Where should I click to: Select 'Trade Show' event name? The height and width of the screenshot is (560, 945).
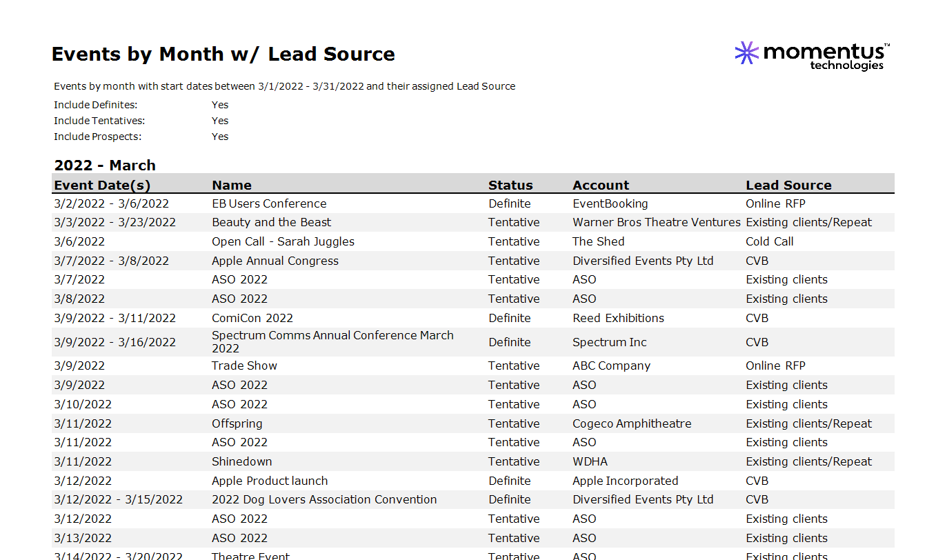244,366
